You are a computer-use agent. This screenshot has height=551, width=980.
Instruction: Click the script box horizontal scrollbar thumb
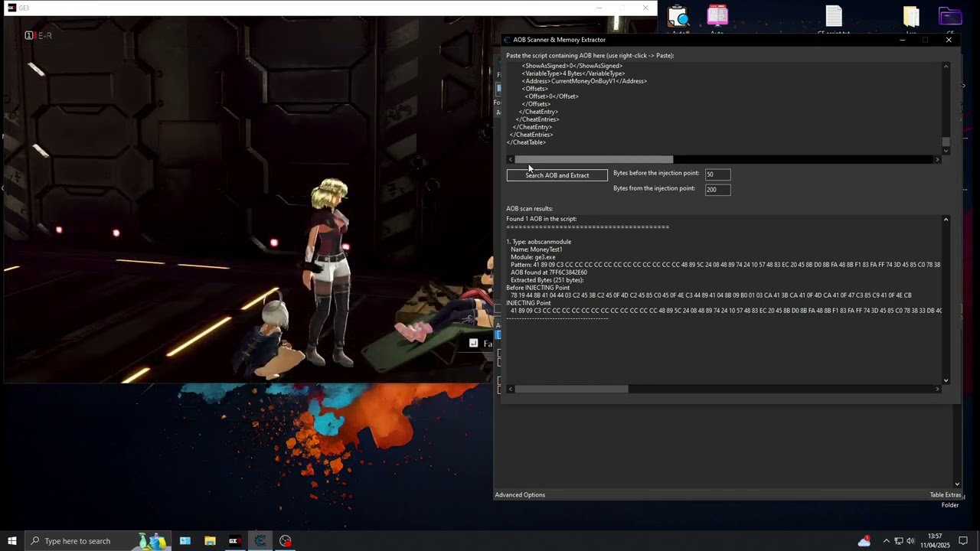click(594, 159)
